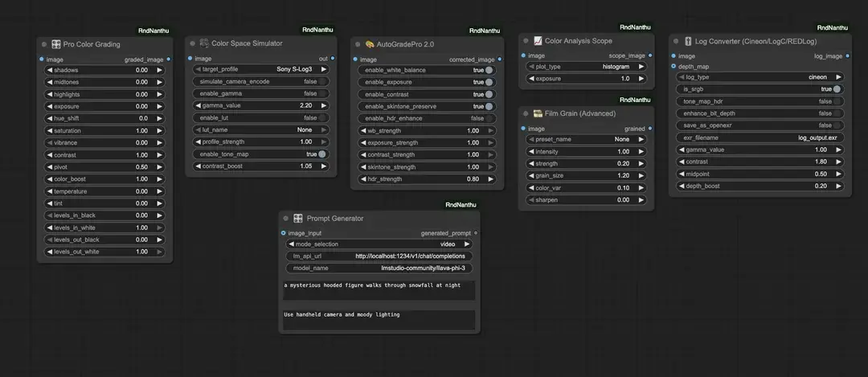The image size is (868, 377).
Task: Click the graded_image output port
Action: click(x=169, y=59)
